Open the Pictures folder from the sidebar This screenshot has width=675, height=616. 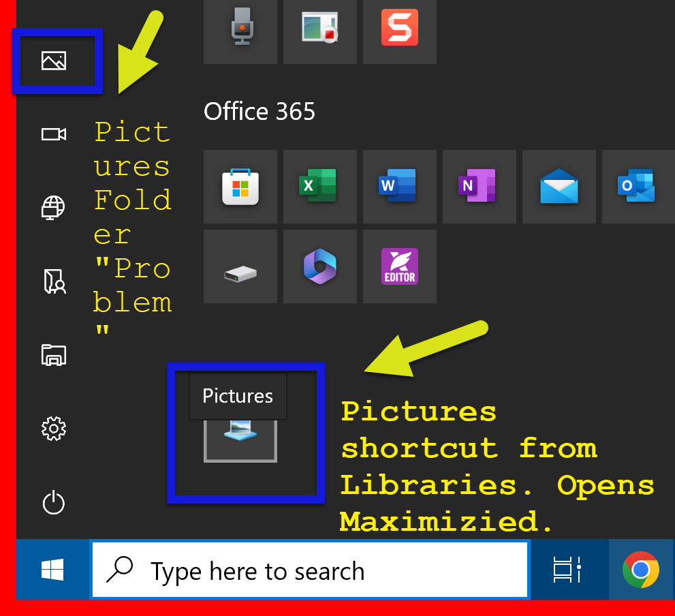pos(53,61)
